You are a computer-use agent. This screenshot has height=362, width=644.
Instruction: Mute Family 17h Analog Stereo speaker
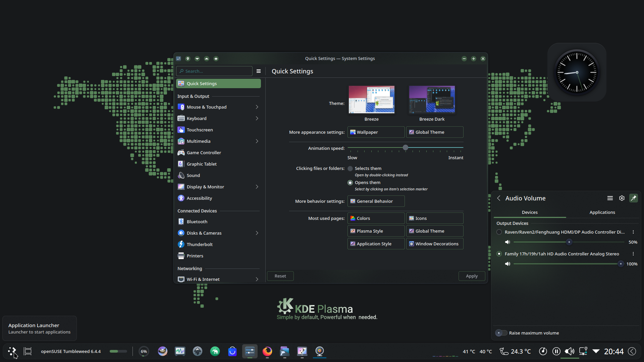[507, 264]
